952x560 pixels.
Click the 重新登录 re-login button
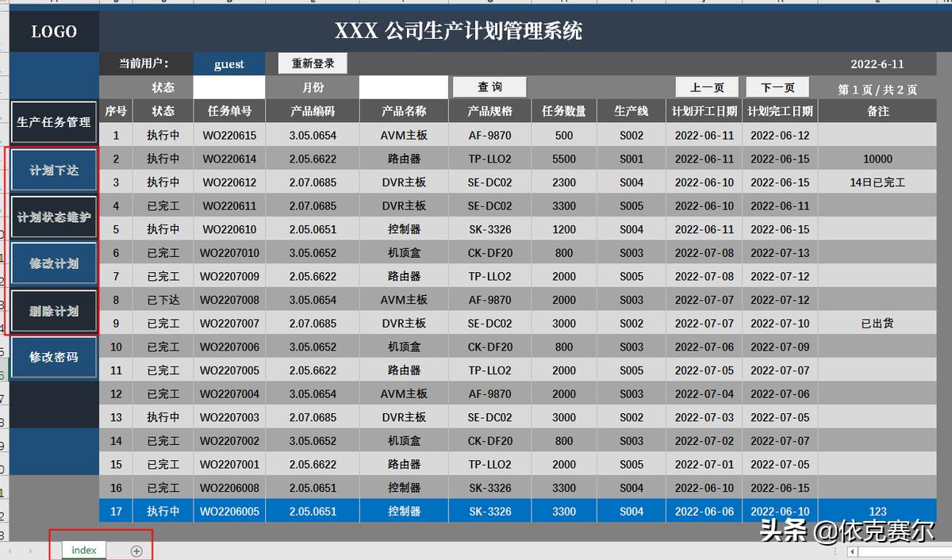click(x=312, y=63)
